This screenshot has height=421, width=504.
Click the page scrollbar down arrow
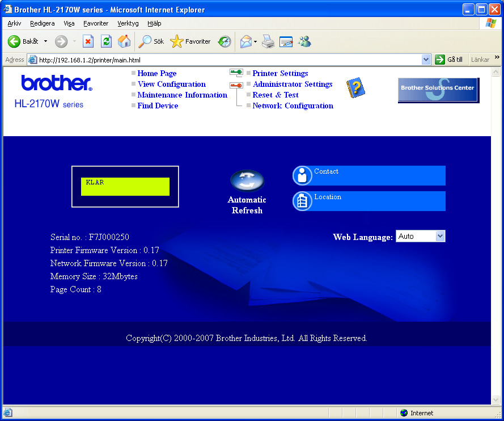point(495,400)
